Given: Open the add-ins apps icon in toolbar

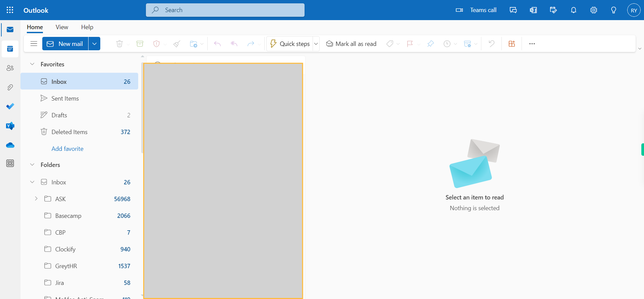Looking at the screenshot, I should (x=512, y=44).
